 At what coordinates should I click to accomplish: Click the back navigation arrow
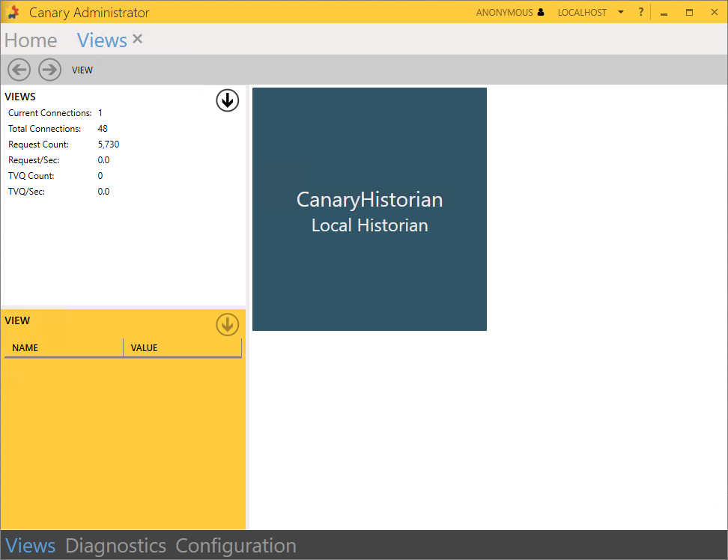coord(19,70)
